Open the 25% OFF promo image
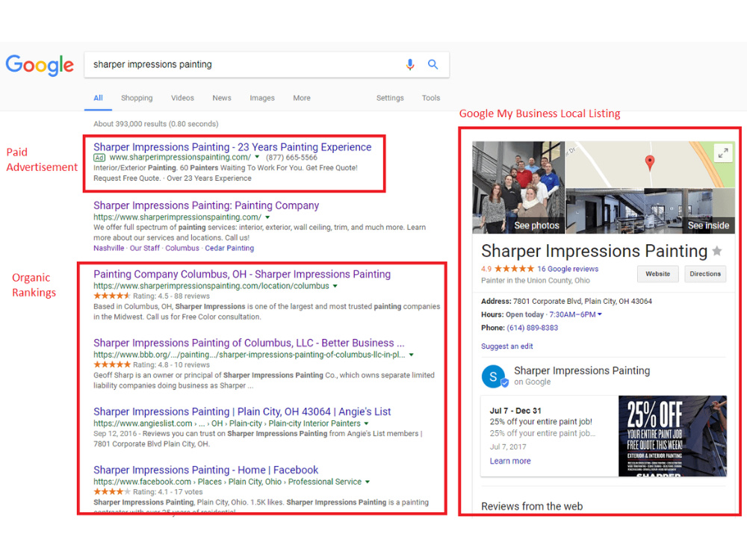 [x=673, y=436]
